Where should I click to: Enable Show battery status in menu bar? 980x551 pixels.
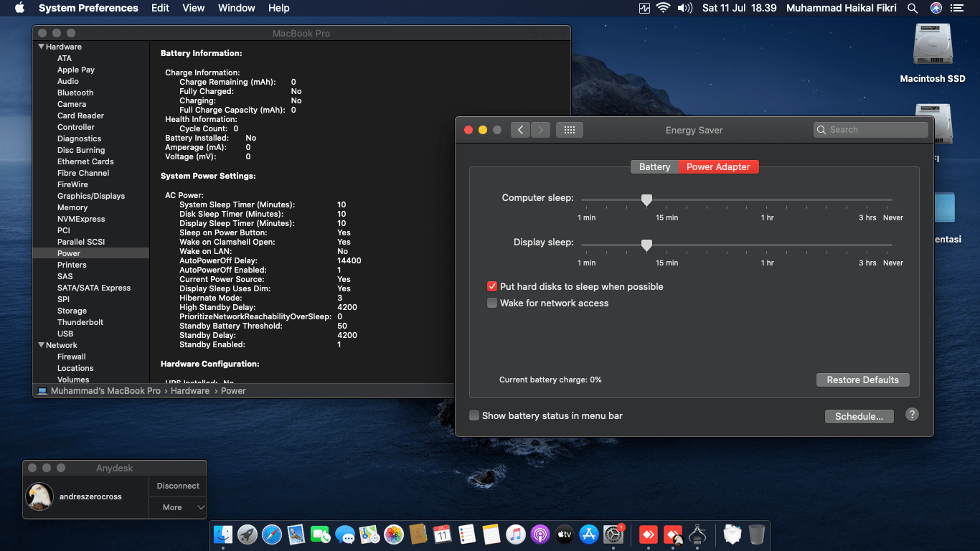[x=474, y=415]
